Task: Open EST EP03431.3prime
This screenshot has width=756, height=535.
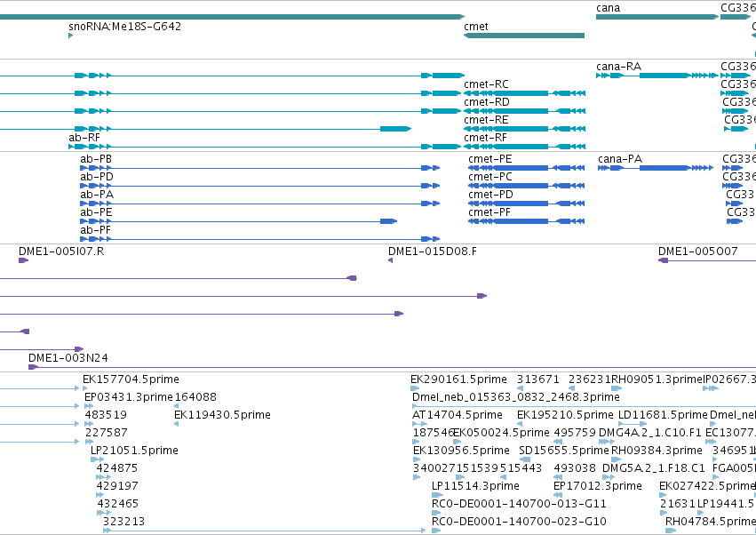Action: click(128, 397)
